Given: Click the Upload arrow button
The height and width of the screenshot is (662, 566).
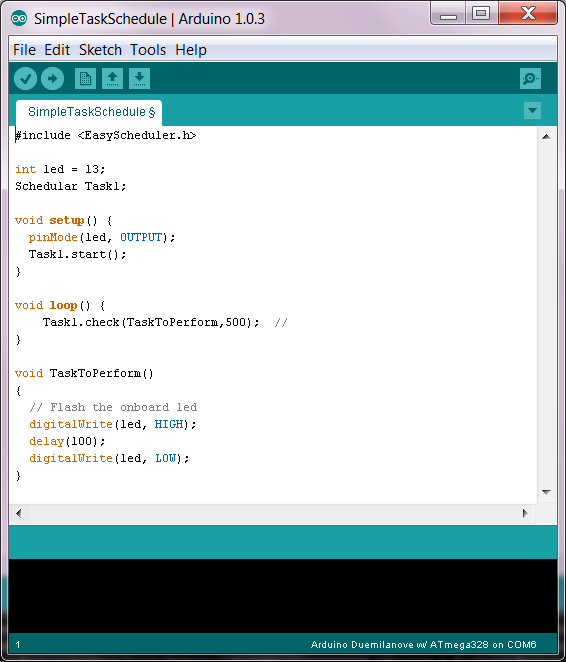Looking at the screenshot, I should (x=52, y=79).
